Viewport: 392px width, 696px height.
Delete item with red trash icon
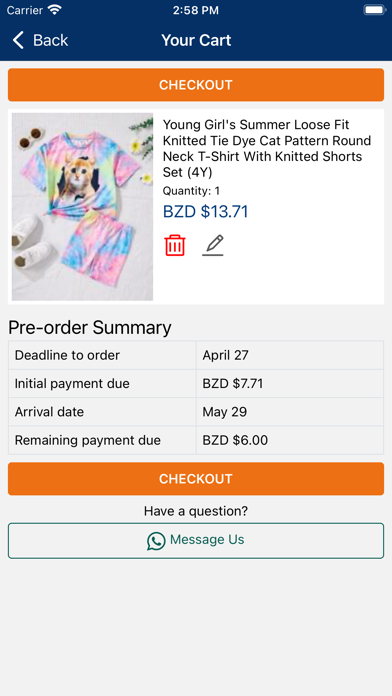point(175,245)
